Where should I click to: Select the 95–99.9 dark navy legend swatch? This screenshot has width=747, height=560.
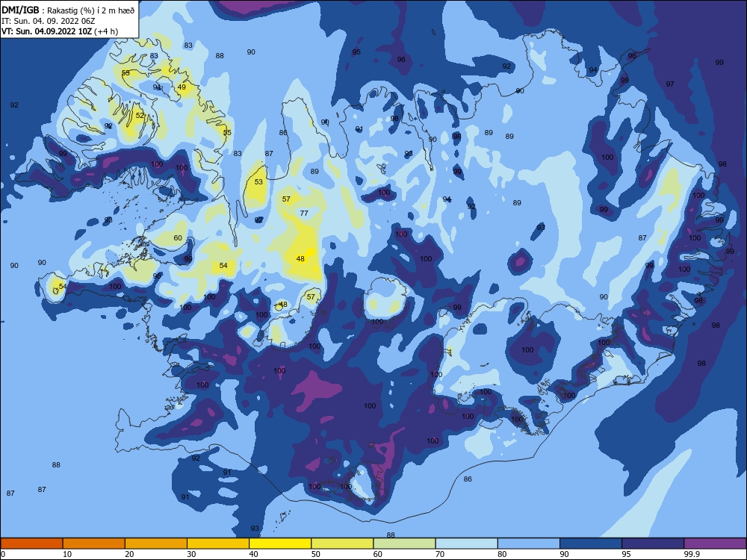click(x=653, y=544)
